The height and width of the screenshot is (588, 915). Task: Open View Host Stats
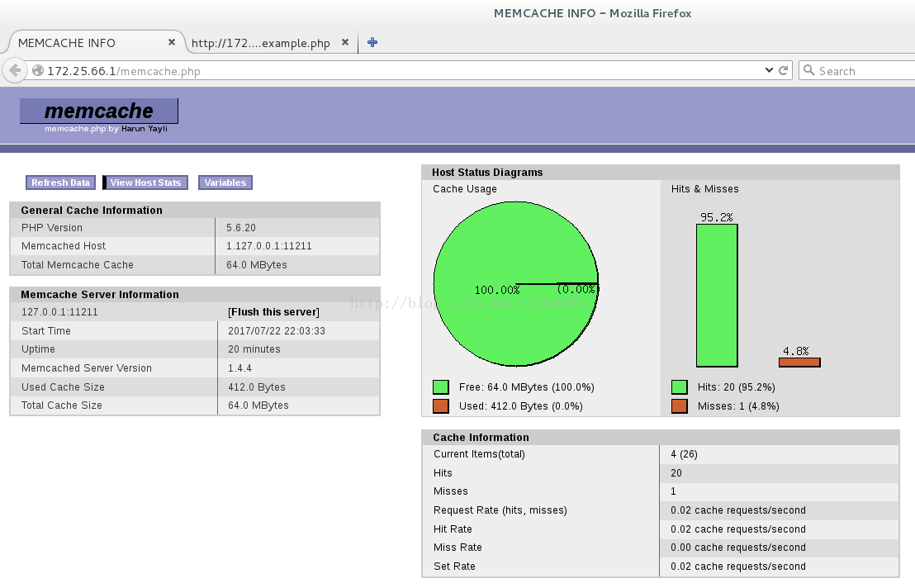[x=146, y=183]
